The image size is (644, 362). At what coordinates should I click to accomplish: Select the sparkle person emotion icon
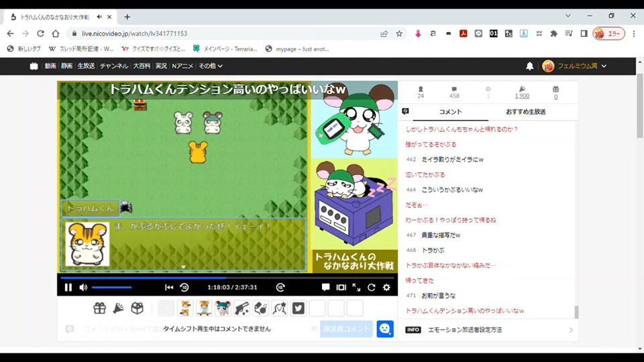click(x=280, y=308)
